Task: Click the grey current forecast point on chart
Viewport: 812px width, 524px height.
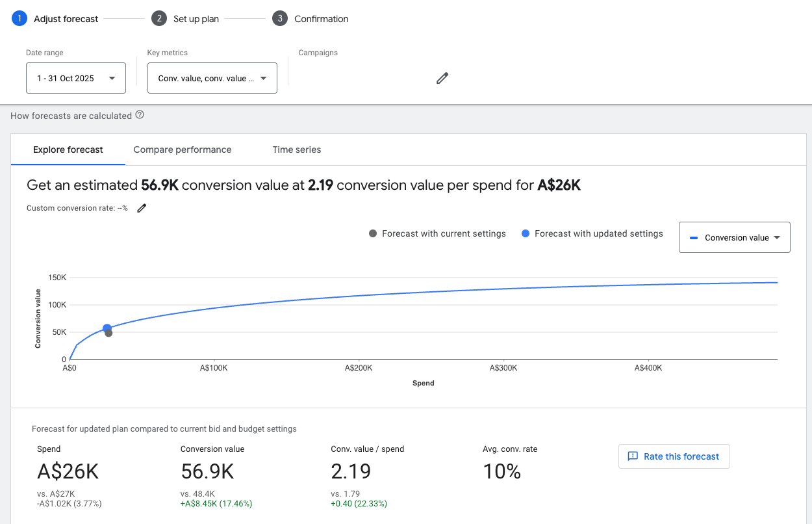Action: 108,334
